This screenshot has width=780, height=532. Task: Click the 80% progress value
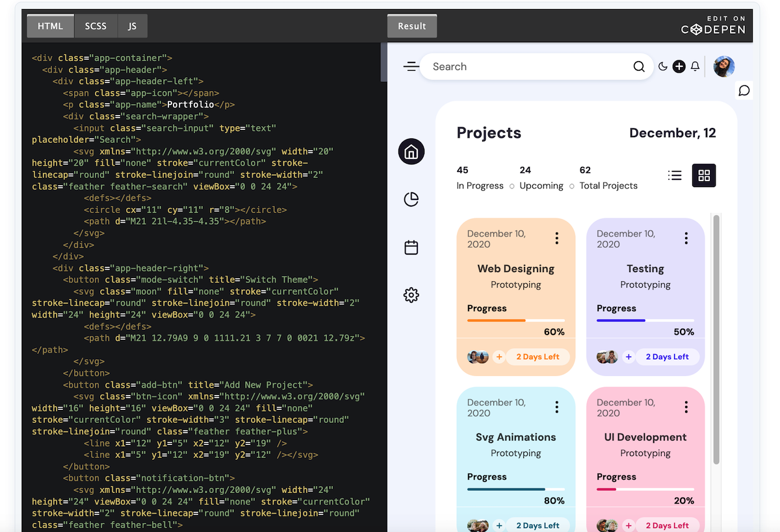[x=554, y=501]
